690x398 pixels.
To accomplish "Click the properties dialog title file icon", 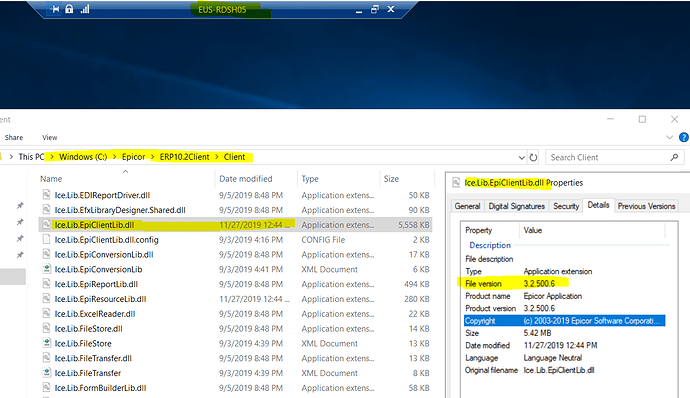I will 456,182.
